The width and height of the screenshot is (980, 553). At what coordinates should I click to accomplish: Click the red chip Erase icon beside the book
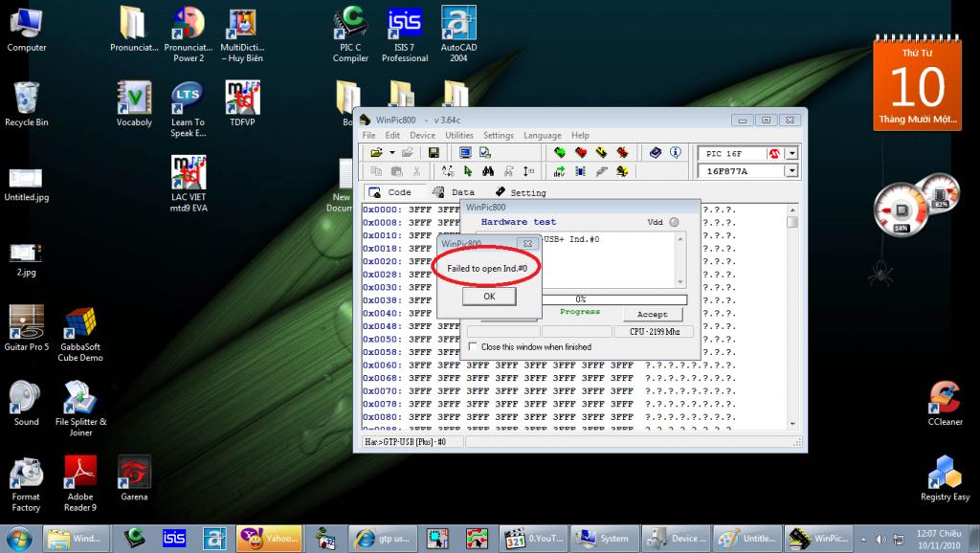pyautogui.click(x=622, y=152)
